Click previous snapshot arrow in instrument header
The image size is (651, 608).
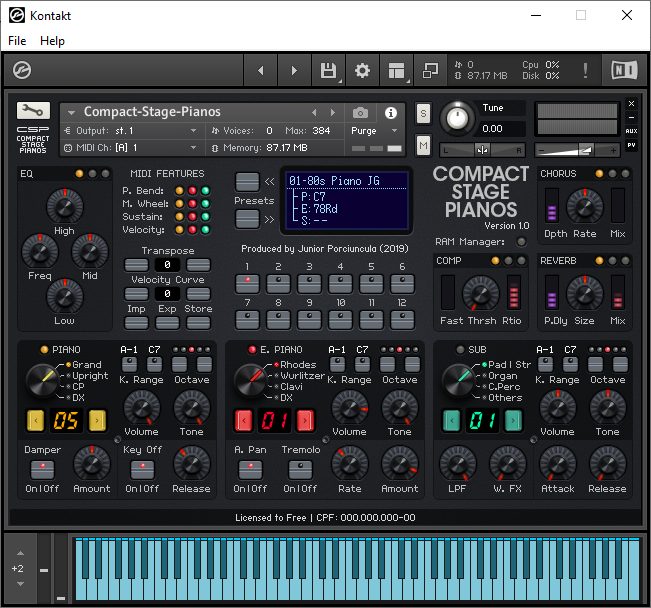[314, 113]
